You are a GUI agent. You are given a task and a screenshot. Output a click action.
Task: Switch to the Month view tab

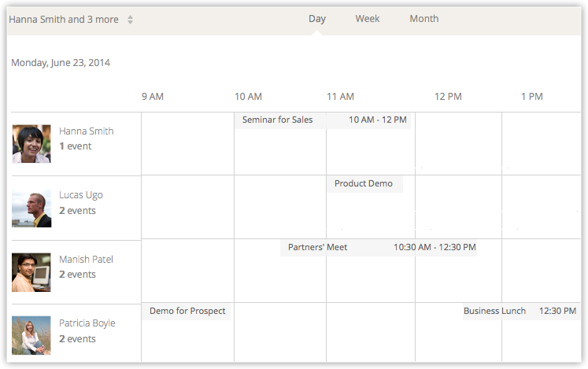(423, 19)
